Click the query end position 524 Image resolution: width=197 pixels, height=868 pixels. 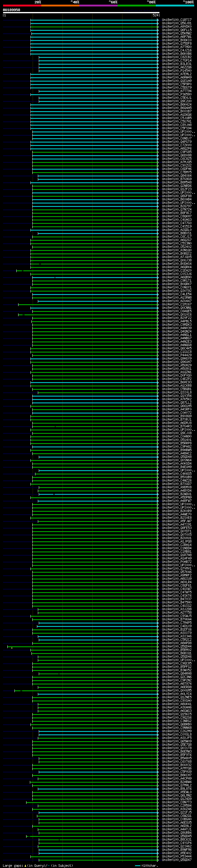tap(155, 15)
